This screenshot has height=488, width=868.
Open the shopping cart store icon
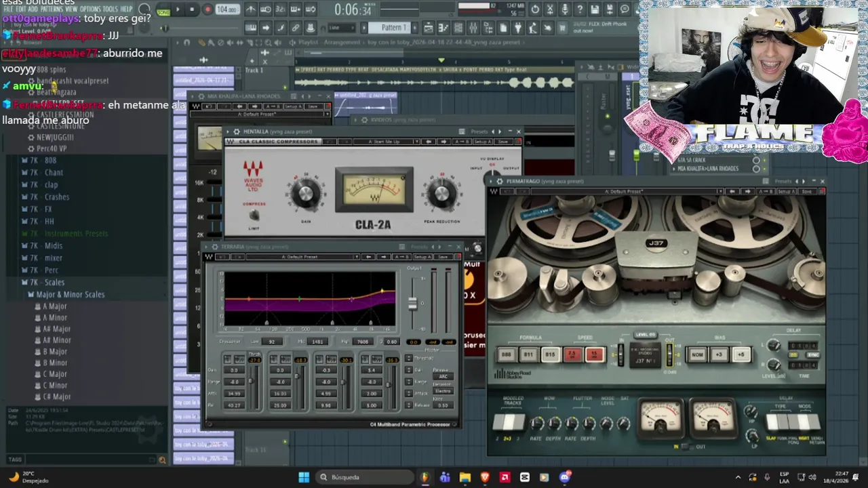pyautogui.click(x=562, y=28)
